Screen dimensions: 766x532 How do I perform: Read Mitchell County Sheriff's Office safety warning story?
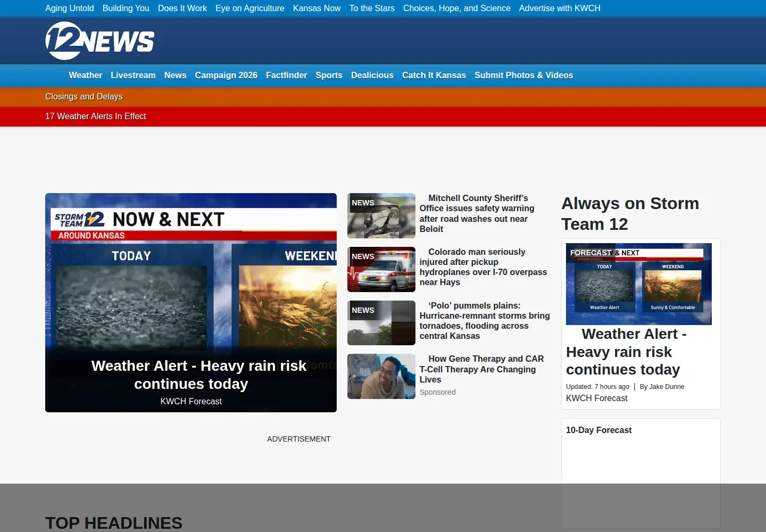tap(477, 214)
